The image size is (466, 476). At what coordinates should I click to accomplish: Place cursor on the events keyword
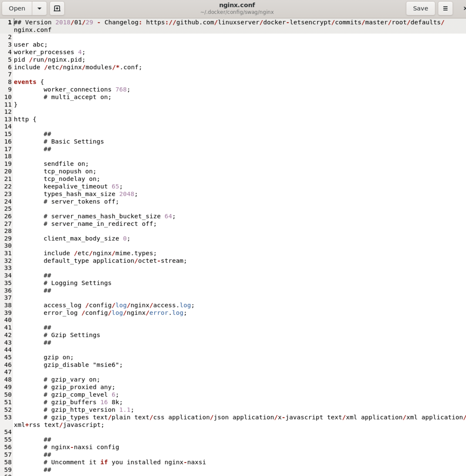pos(25,82)
